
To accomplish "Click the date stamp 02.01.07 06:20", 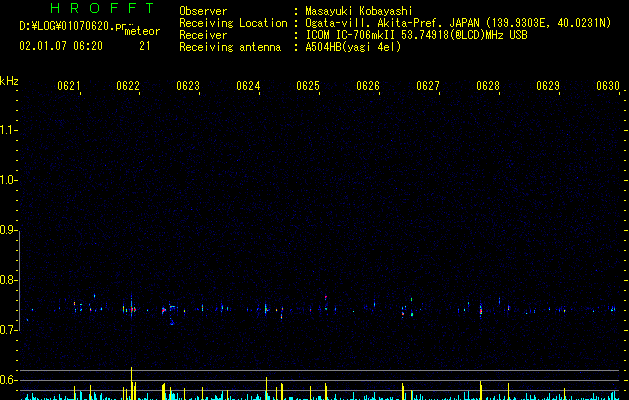I will pyautogui.click(x=61, y=46).
